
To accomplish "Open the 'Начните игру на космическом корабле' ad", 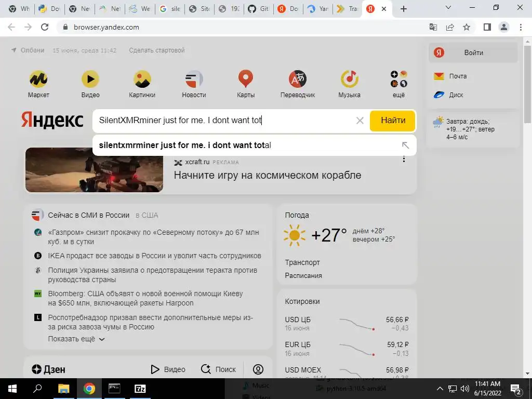I will [x=268, y=175].
